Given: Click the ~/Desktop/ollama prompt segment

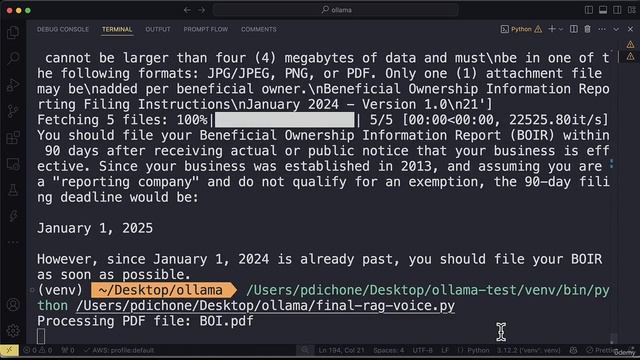Looking at the screenshot, I should pos(163,290).
